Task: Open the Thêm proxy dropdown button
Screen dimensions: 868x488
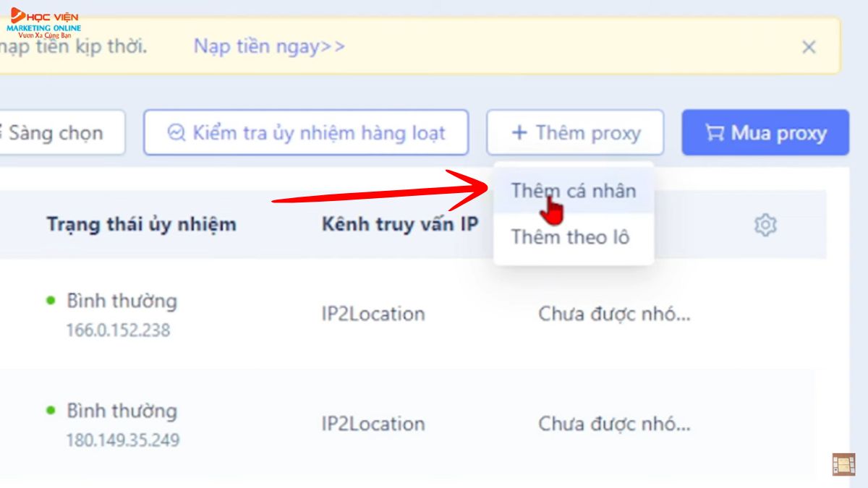Action: pos(575,132)
